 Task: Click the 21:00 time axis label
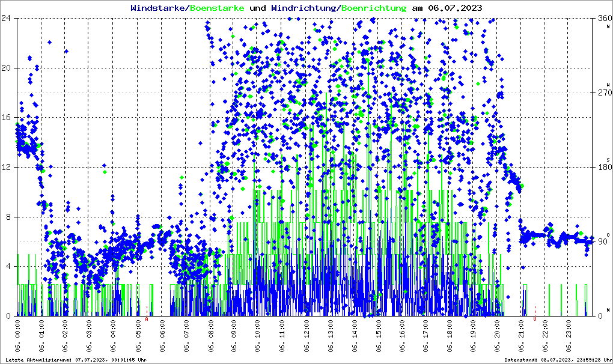(x=522, y=336)
